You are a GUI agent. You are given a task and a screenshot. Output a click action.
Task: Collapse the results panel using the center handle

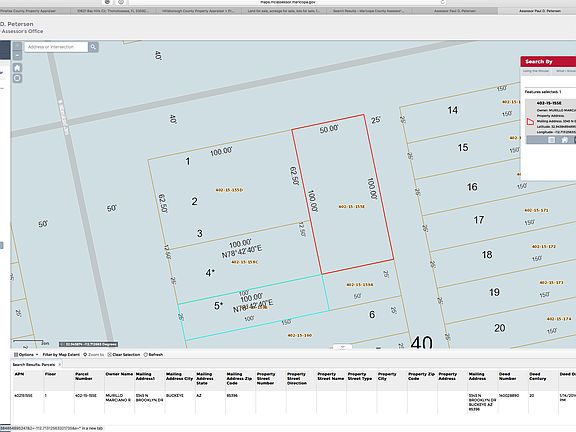tap(342, 346)
